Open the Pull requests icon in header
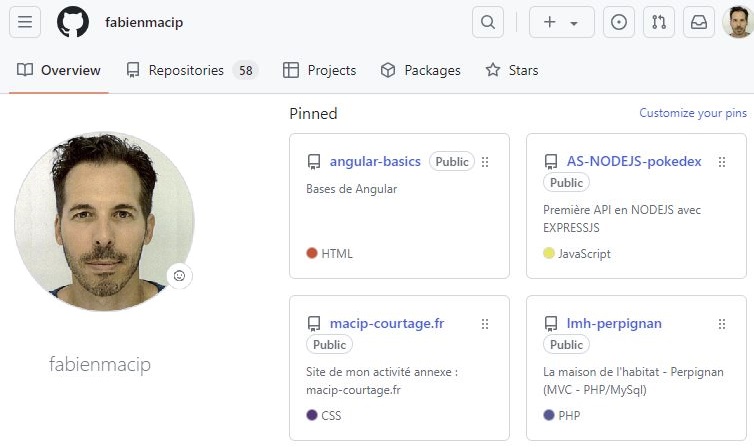754x448 pixels. point(657,22)
